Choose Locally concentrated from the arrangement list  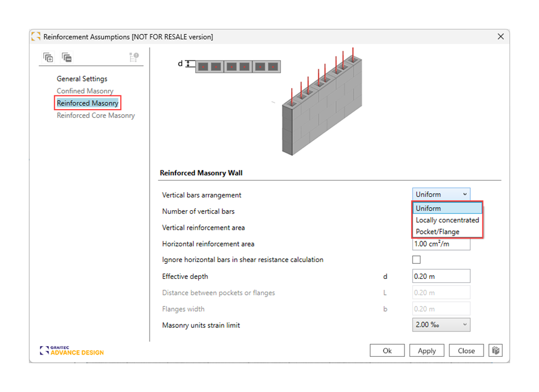pyautogui.click(x=447, y=220)
